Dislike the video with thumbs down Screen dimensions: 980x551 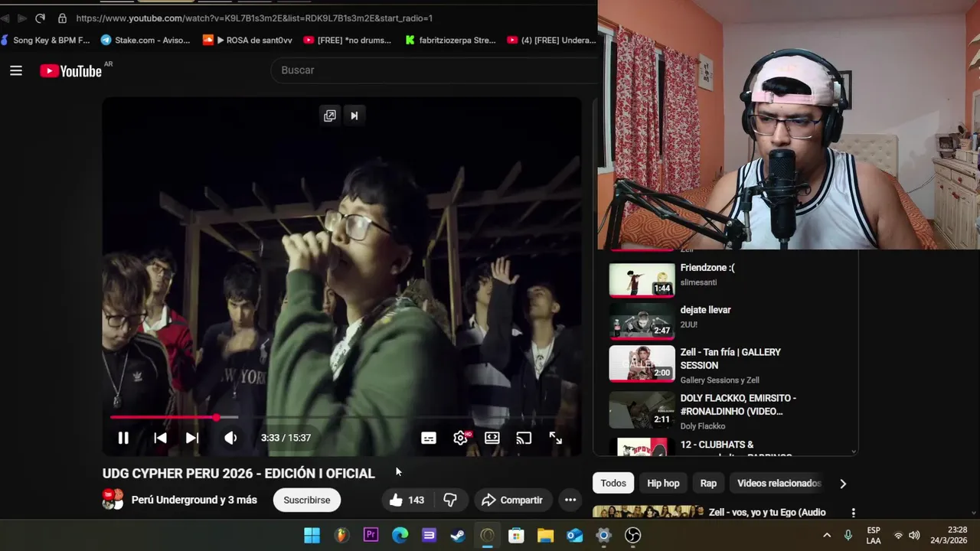coord(450,500)
